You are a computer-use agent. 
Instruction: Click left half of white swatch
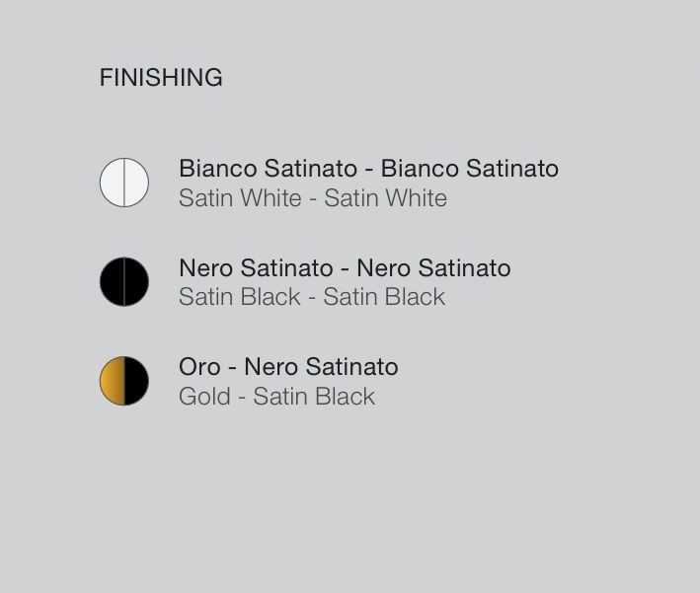point(112,183)
